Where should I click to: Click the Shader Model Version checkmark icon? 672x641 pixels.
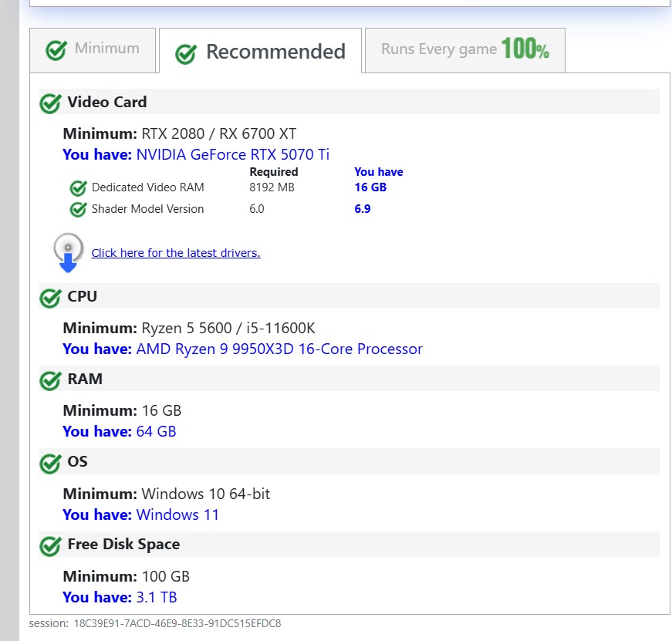pos(78,209)
